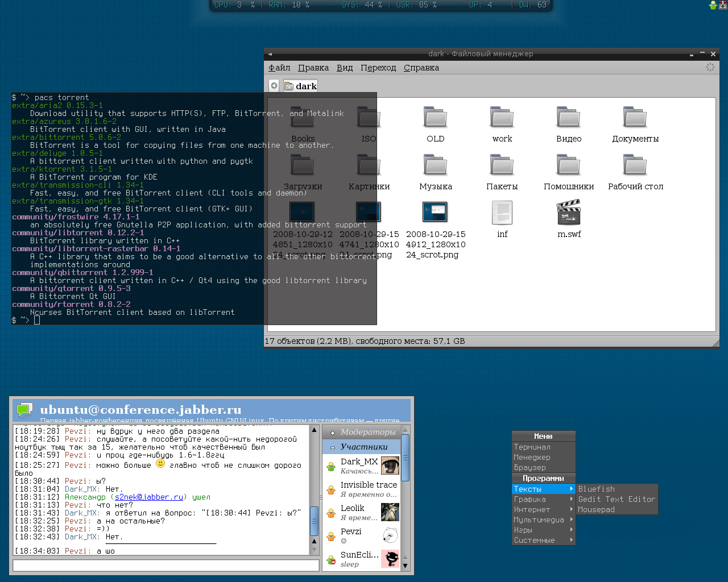
Task: Open the Помощники folder
Action: click(569, 165)
